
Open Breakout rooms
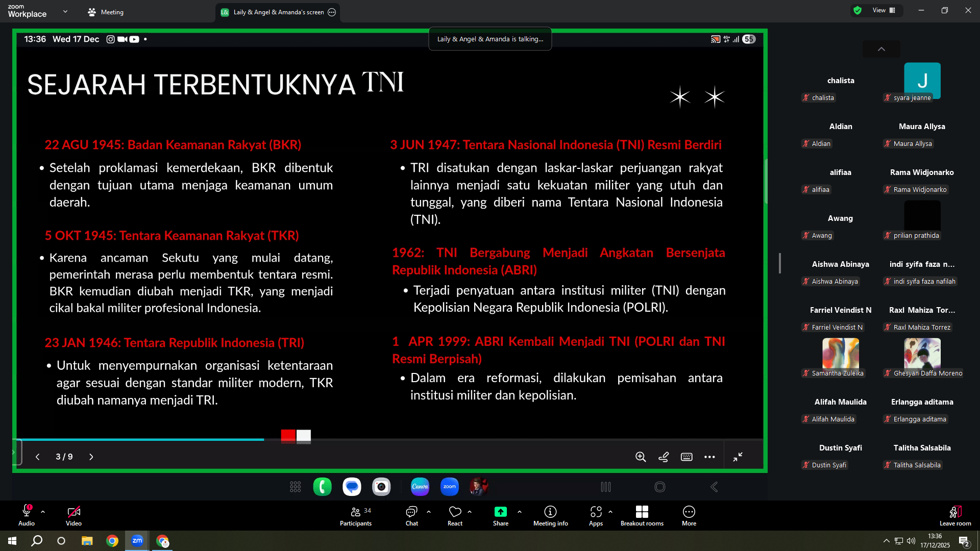tap(642, 515)
